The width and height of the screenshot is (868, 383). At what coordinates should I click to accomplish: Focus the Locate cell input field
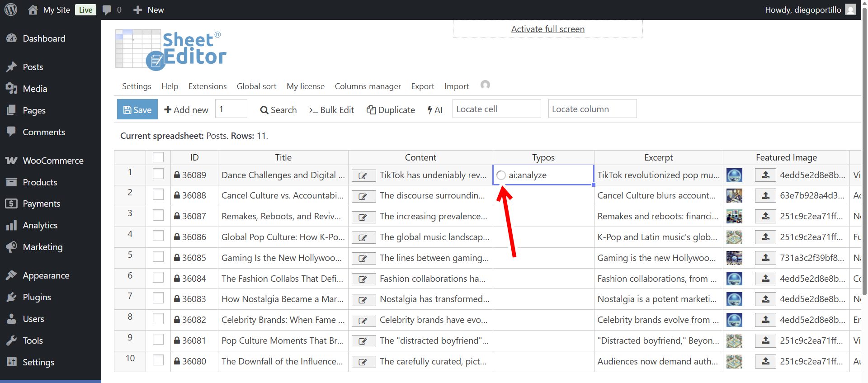tap(496, 109)
